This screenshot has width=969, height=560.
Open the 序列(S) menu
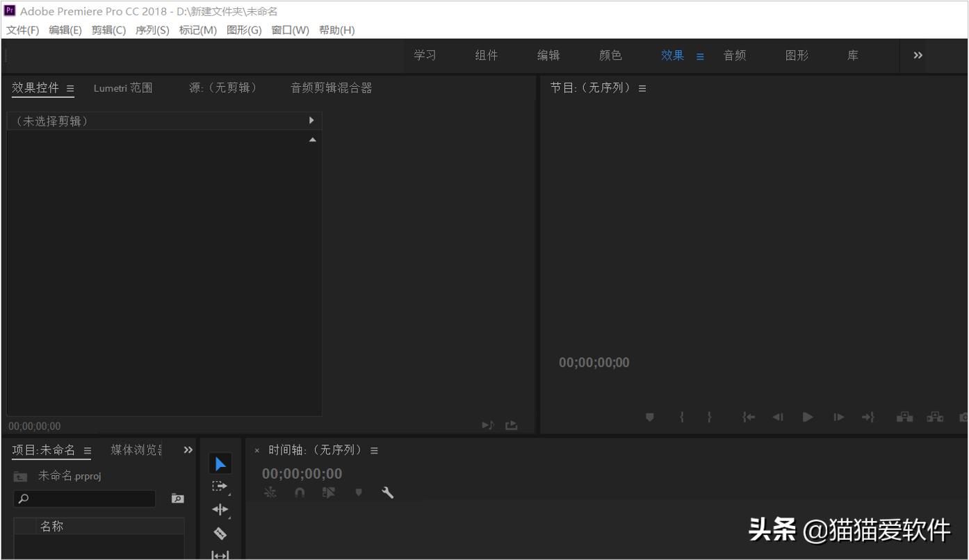[152, 30]
